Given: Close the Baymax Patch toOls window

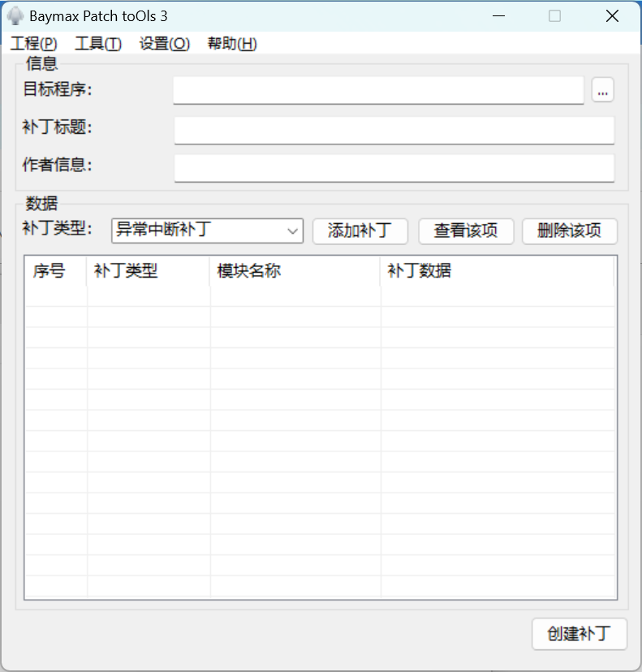Looking at the screenshot, I should [x=613, y=16].
